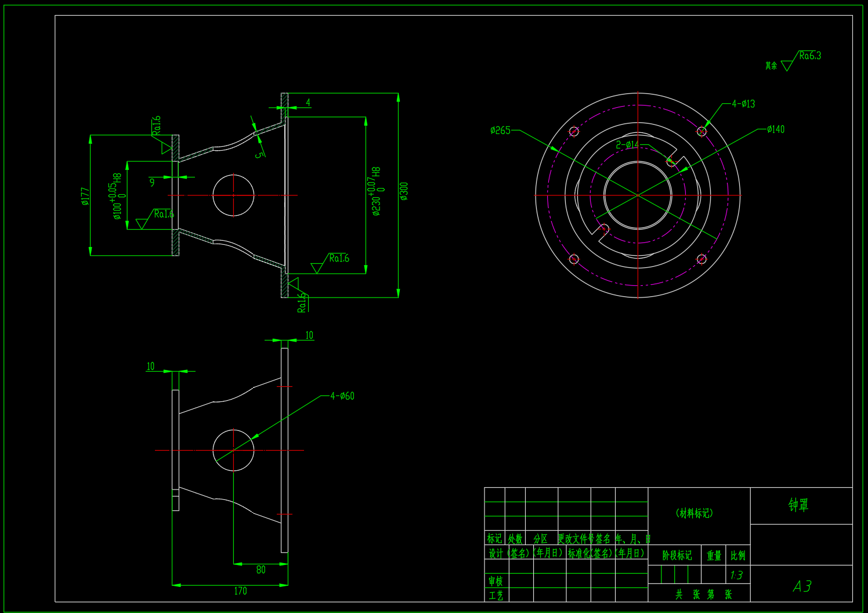Select the 2-ø14 hole callout

tap(627, 144)
